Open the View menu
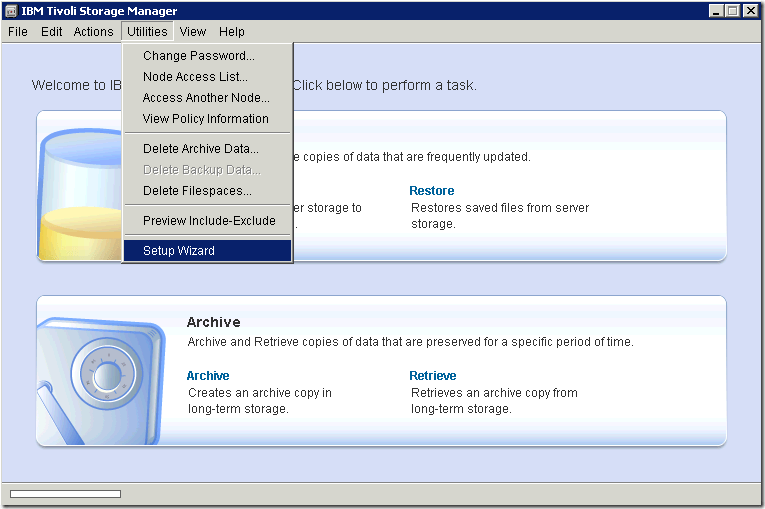The image size is (765, 509). tap(193, 32)
